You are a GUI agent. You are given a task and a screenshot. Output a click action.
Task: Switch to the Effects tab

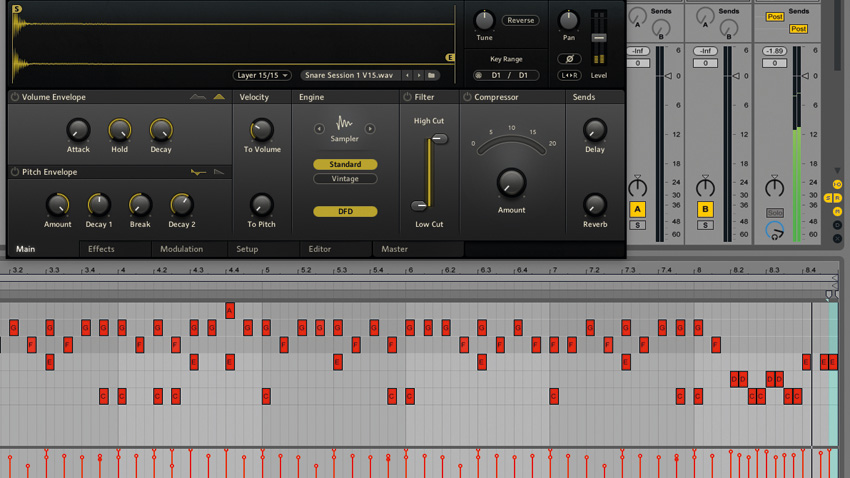(x=101, y=249)
